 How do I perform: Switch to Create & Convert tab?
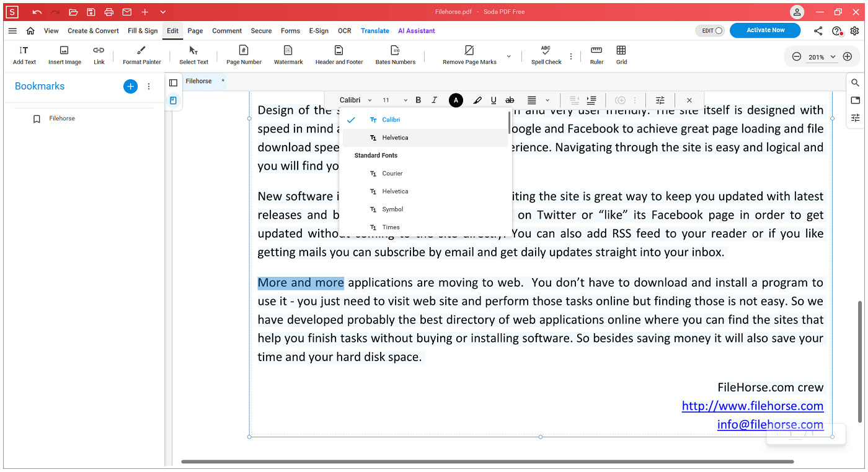93,30
